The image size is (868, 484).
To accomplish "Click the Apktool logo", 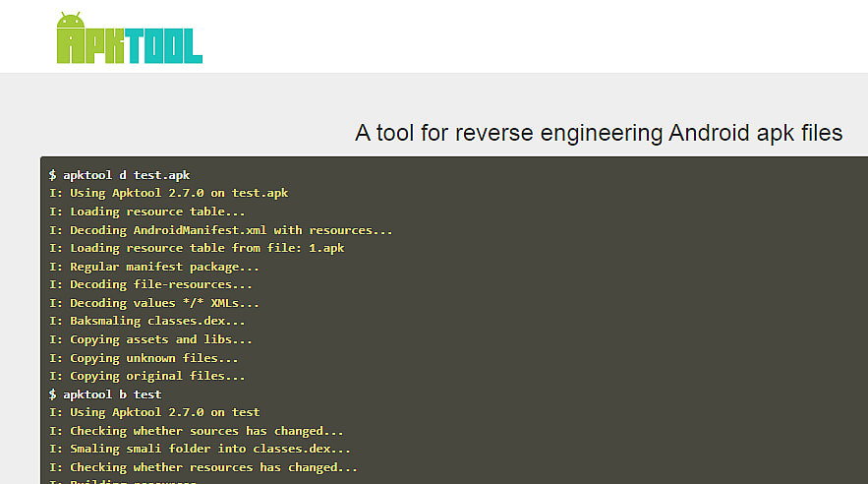I will tap(129, 41).
